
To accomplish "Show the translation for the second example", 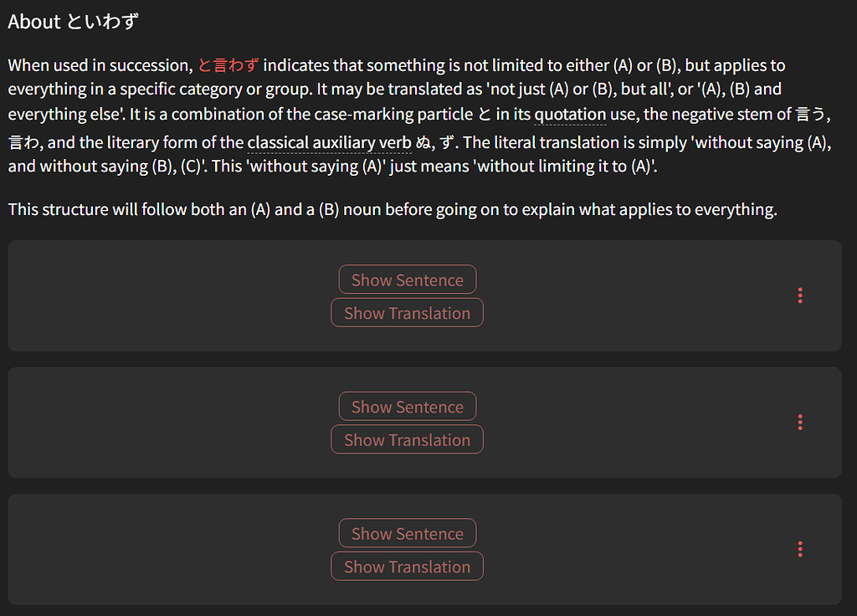I will coord(407,439).
